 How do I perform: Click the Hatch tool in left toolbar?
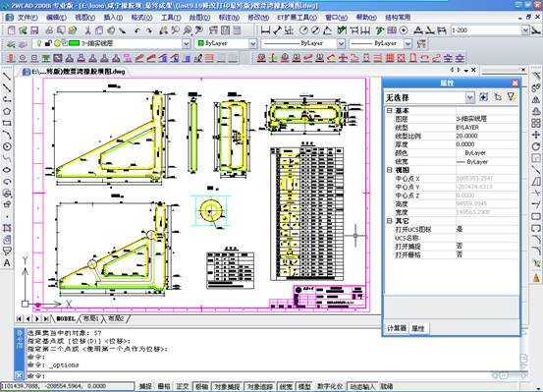coord(7,228)
